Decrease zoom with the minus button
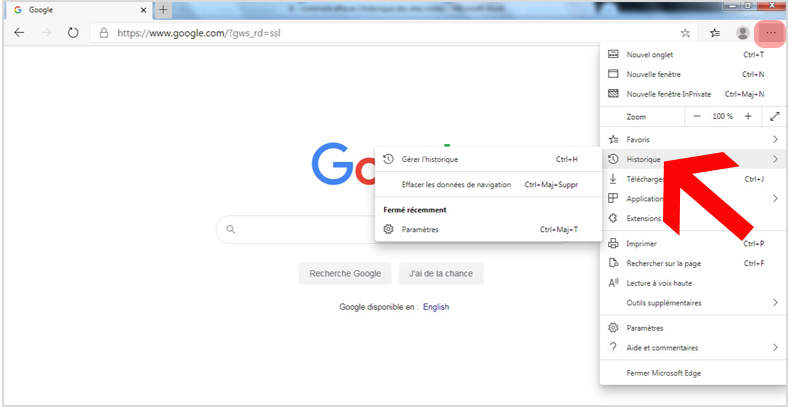 coord(697,116)
